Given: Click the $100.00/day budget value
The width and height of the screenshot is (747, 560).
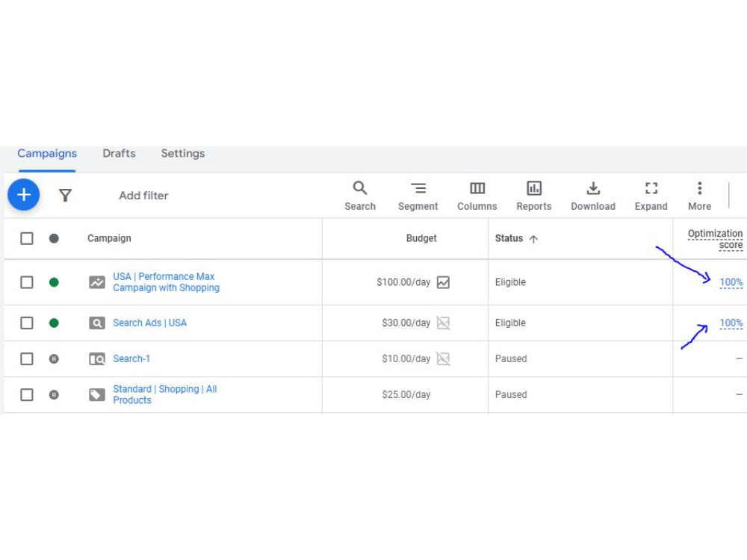Looking at the screenshot, I should point(403,282).
